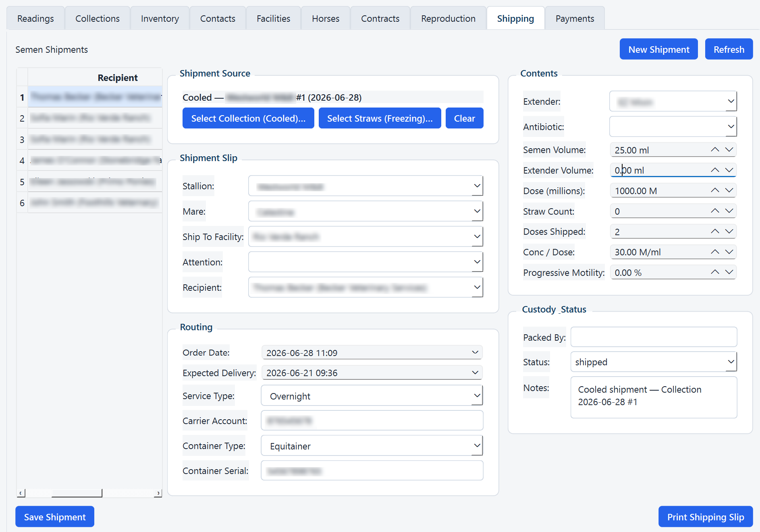Increase Conc / Dose with up arrow
This screenshot has width=760, height=532.
[715, 252]
